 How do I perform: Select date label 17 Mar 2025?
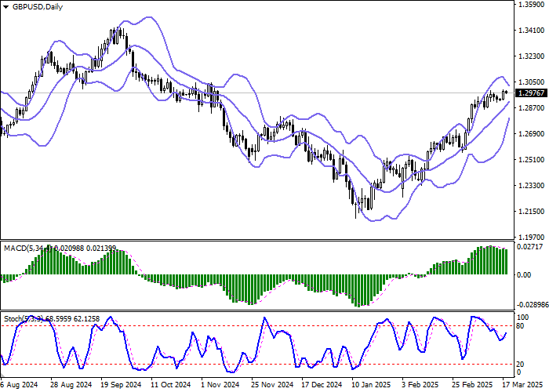tap(524, 385)
